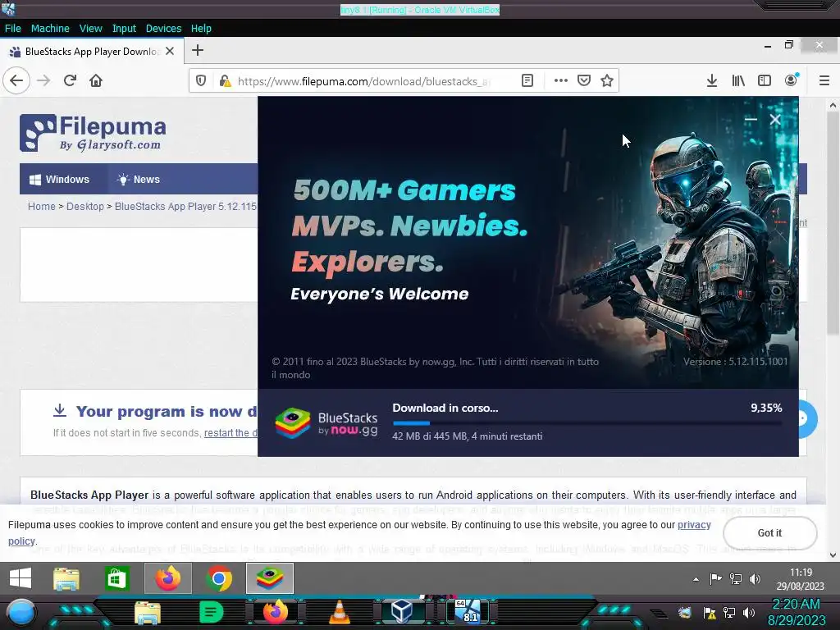Follow the Home breadcrumb link
Image resolution: width=840 pixels, height=630 pixels.
pos(41,206)
